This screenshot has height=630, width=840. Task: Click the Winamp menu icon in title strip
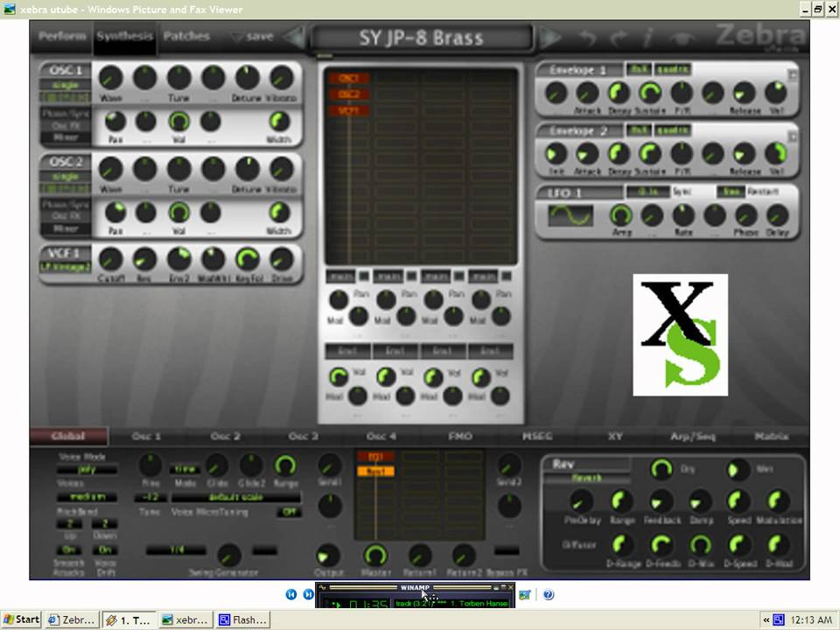point(323,587)
